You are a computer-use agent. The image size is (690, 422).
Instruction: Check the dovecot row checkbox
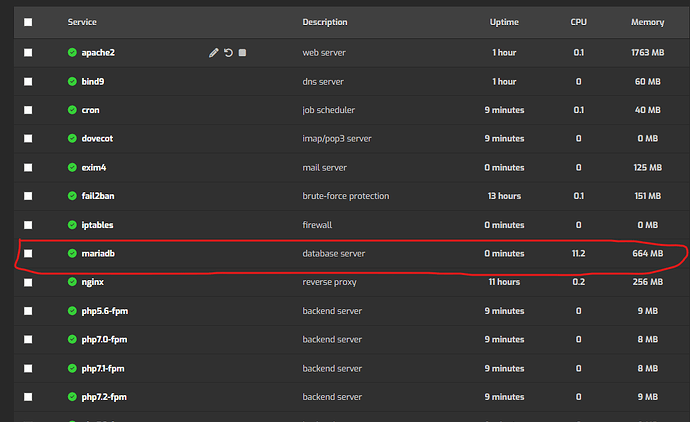coord(28,139)
